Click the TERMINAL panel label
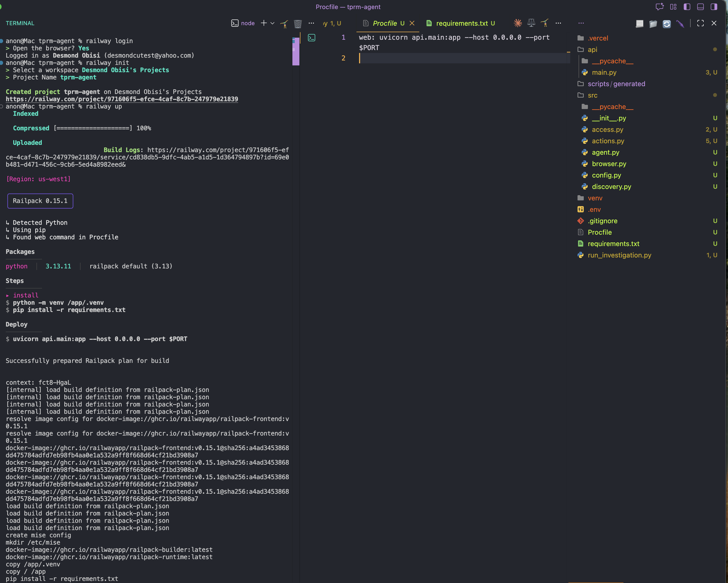This screenshot has width=728, height=583. click(20, 23)
